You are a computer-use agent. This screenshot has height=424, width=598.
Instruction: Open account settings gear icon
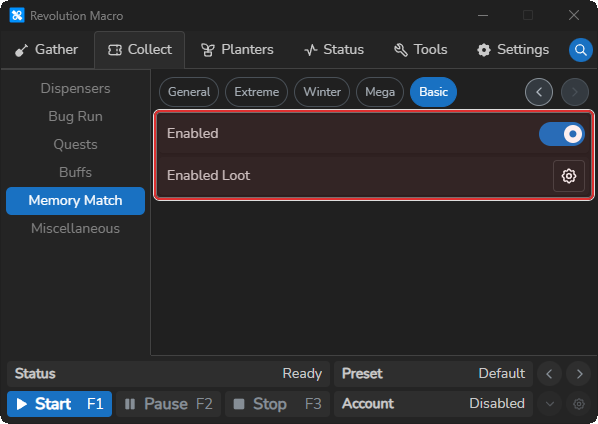[x=579, y=403]
